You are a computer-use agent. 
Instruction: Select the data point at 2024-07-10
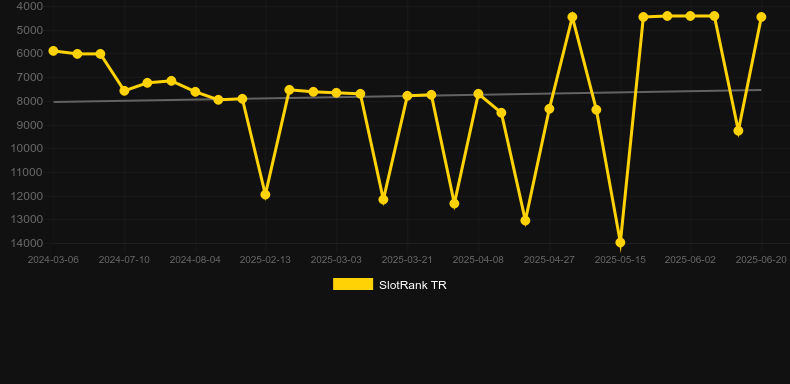[124, 91]
